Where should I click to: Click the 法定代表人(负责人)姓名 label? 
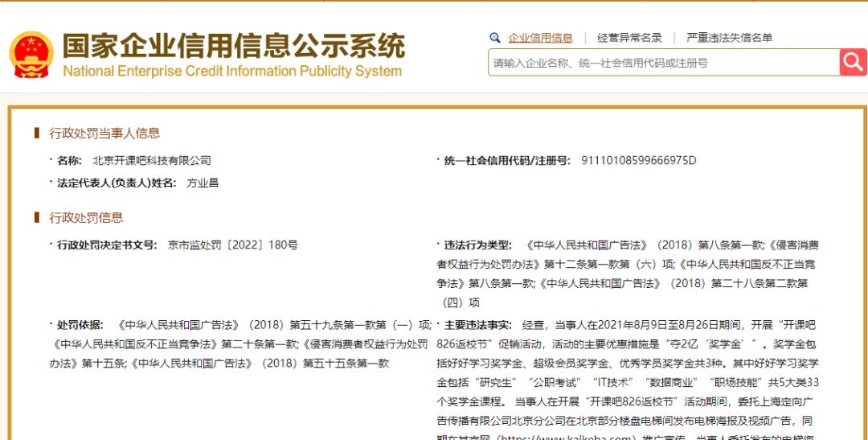(x=117, y=183)
